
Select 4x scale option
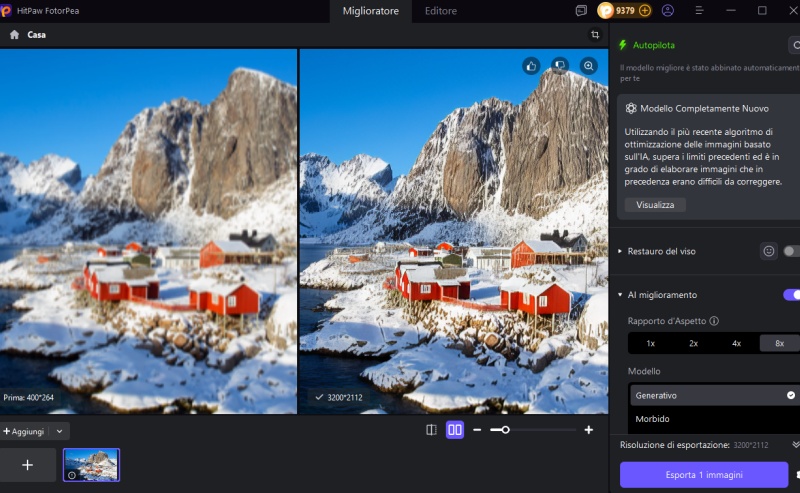pyautogui.click(x=736, y=343)
